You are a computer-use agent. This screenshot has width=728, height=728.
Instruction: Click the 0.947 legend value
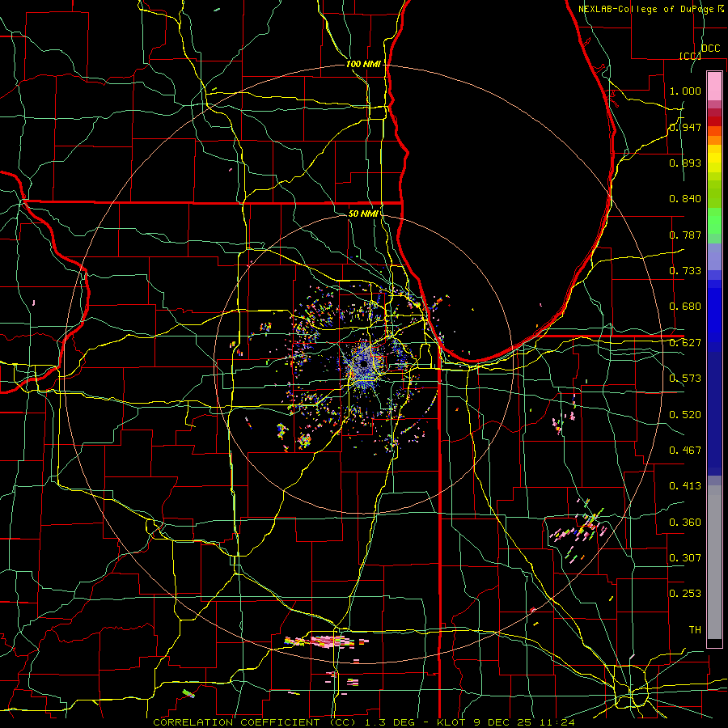685,127
